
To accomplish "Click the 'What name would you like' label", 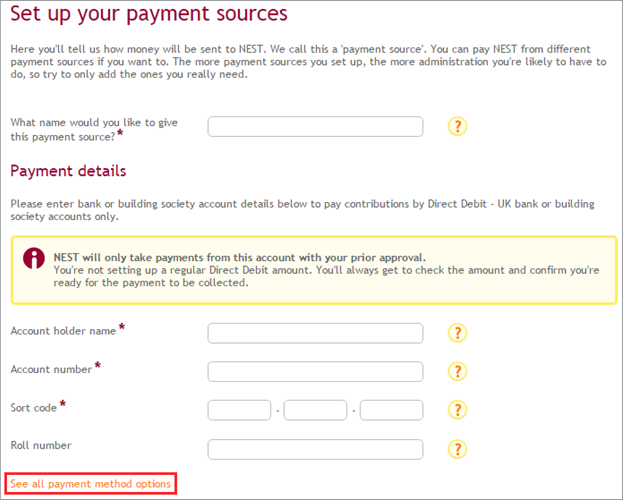I will (x=94, y=129).
